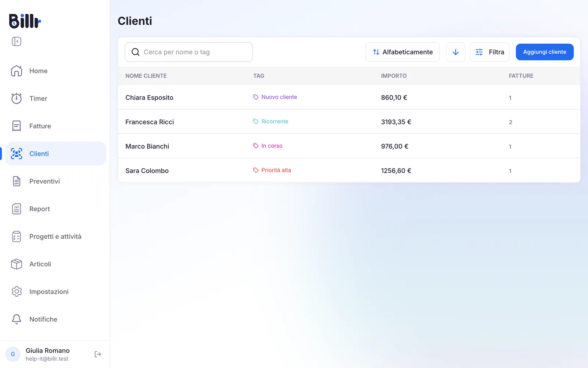This screenshot has width=588, height=368.
Task: Click the search magnifier icon
Action: (135, 52)
